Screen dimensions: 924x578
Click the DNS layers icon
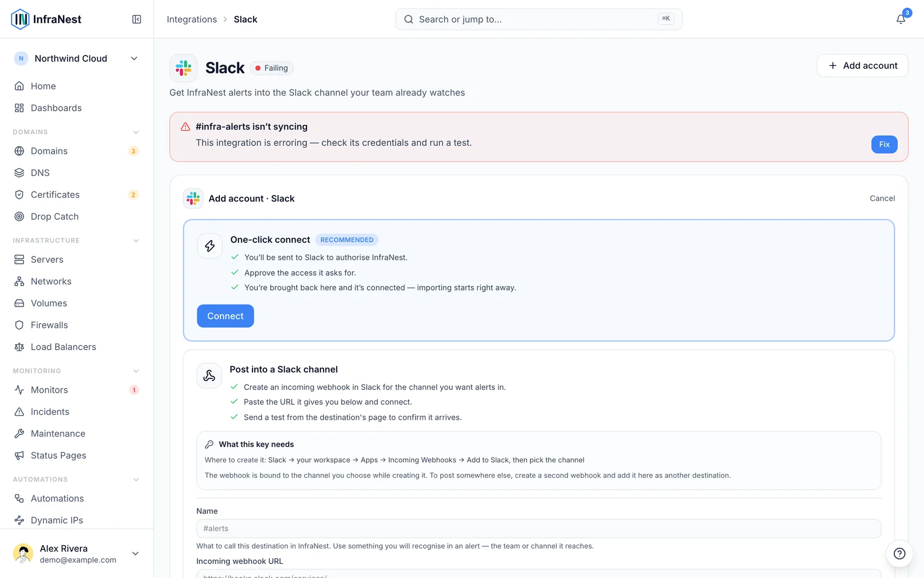(19, 173)
